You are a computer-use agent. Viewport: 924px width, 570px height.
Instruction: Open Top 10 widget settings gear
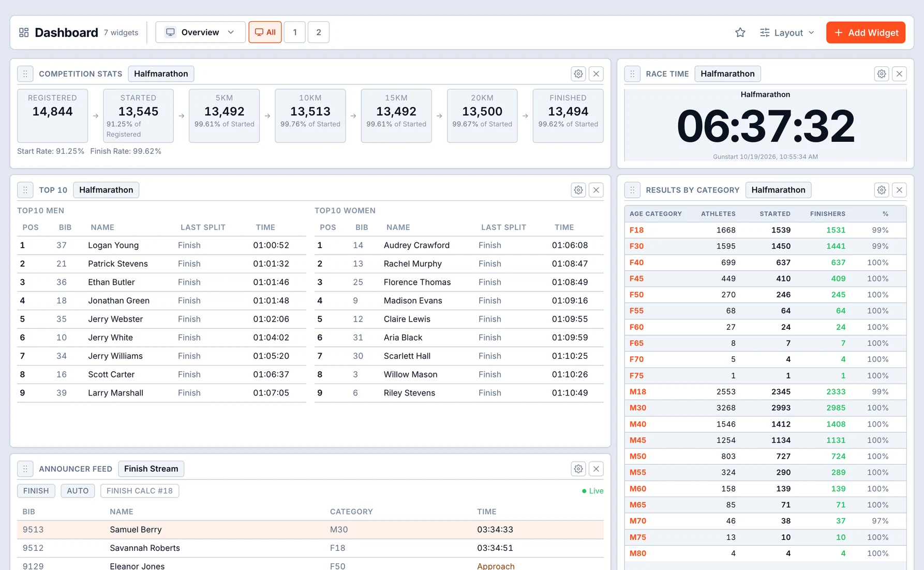tap(578, 190)
